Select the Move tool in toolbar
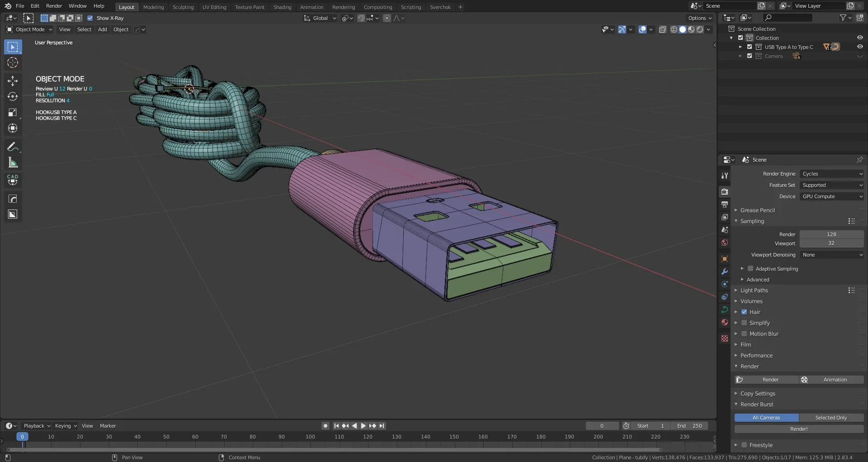Image resolution: width=868 pixels, height=462 pixels. (x=13, y=81)
